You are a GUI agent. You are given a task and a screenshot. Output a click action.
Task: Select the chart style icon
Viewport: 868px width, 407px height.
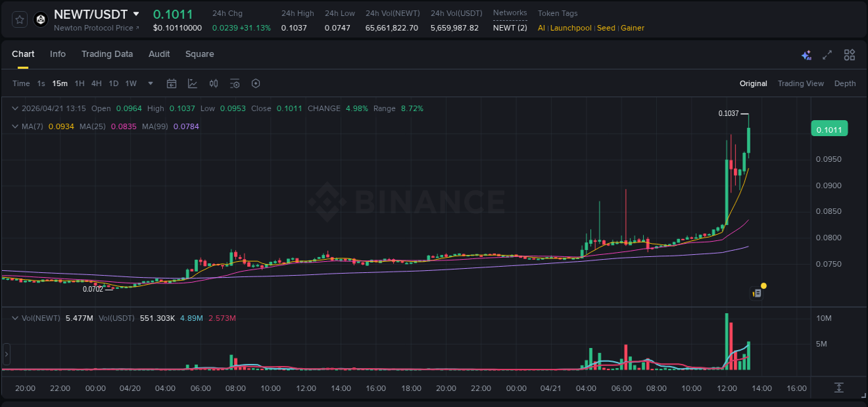pyautogui.click(x=192, y=83)
